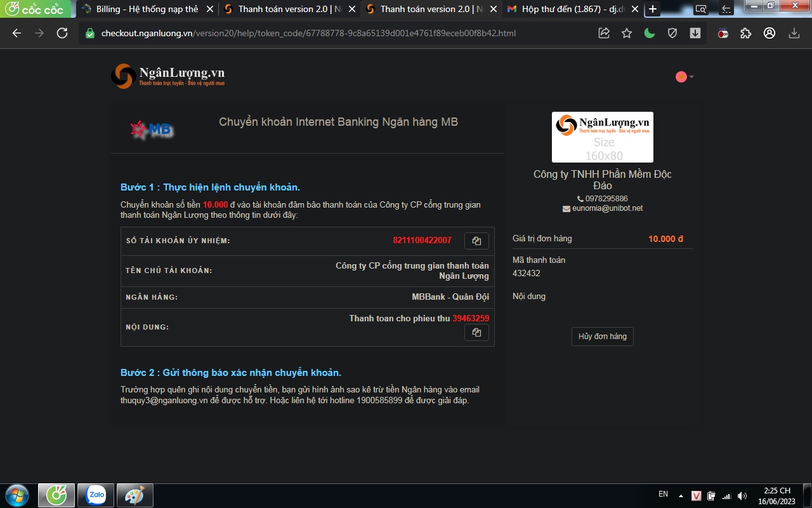Click the Công ty TNHH Phần Mềm Độc Đáo name
Image resolution: width=812 pixels, height=508 pixels.
point(603,180)
